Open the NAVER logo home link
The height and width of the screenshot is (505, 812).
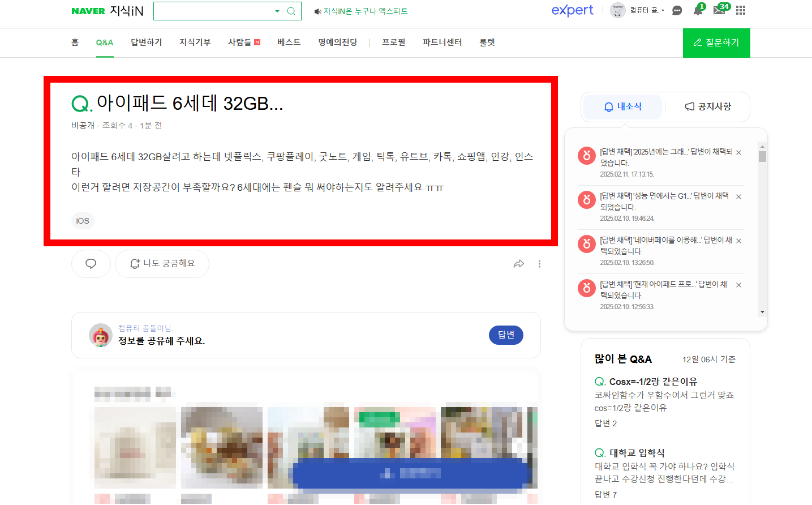(x=88, y=11)
